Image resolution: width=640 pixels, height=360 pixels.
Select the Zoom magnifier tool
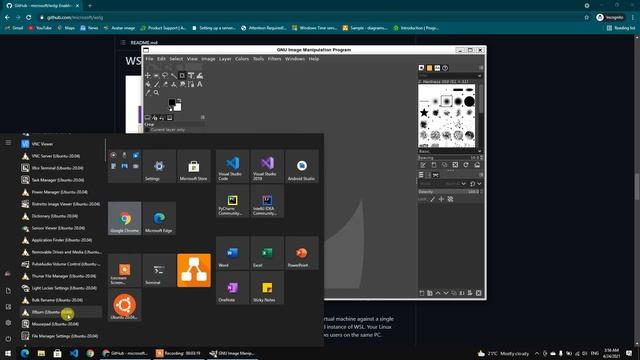(x=156, y=93)
